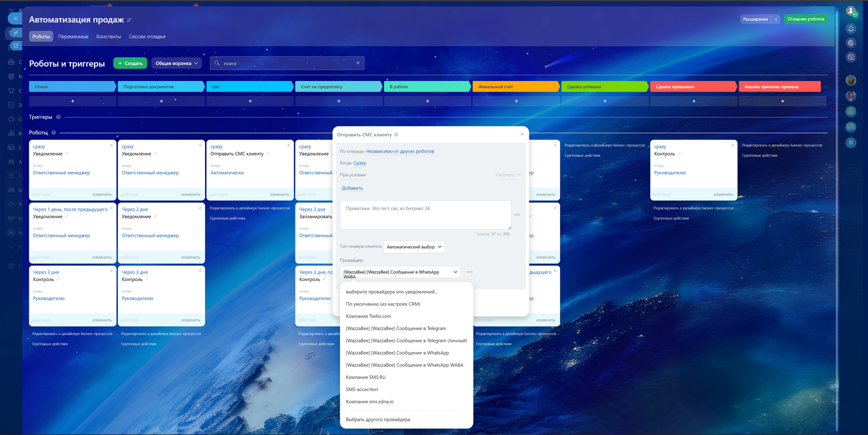
Task: Pin the Автоматизация продаж page with pin icon
Action: [129, 20]
